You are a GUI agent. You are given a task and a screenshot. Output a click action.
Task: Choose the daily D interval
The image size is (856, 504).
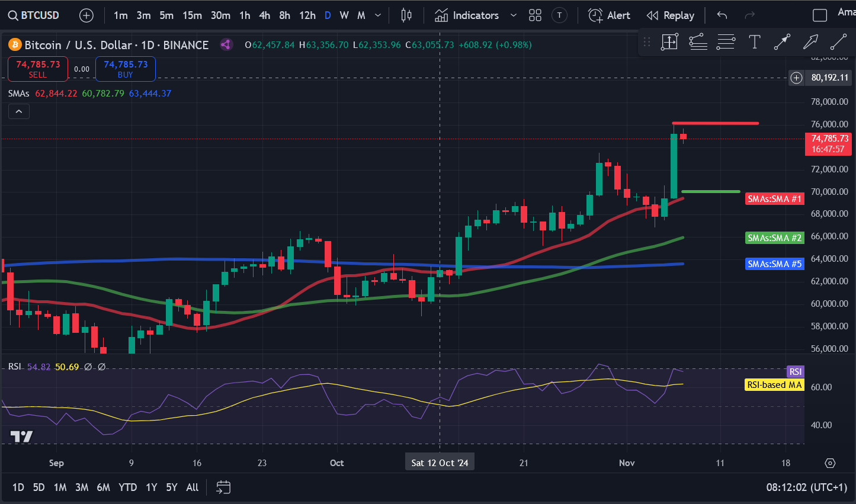click(328, 15)
